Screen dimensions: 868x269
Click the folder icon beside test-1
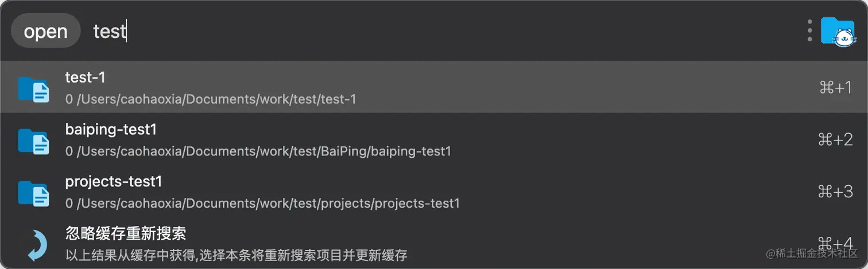pyautogui.click(x=33, y=89)
